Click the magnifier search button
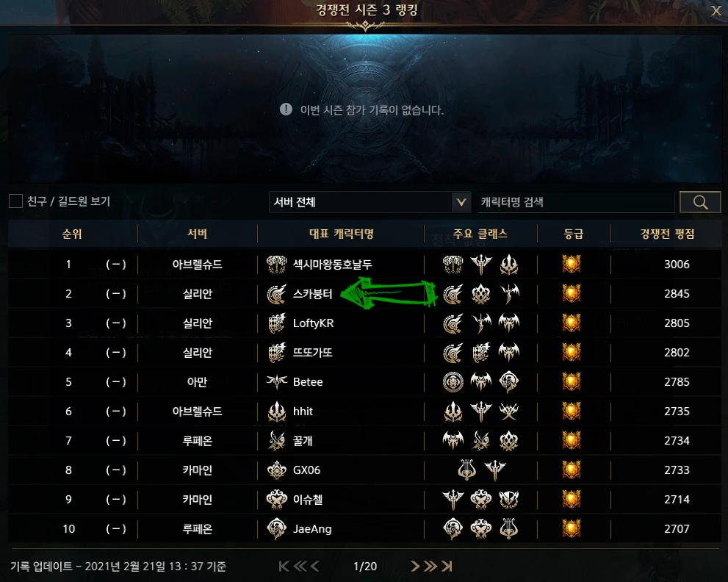 click(x=699, y=202)
